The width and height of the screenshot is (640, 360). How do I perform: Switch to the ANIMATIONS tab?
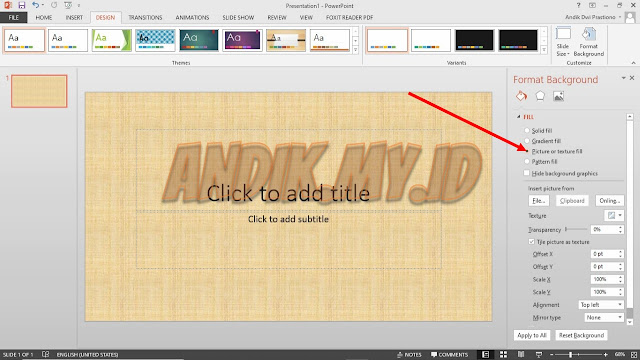point(192,18)
